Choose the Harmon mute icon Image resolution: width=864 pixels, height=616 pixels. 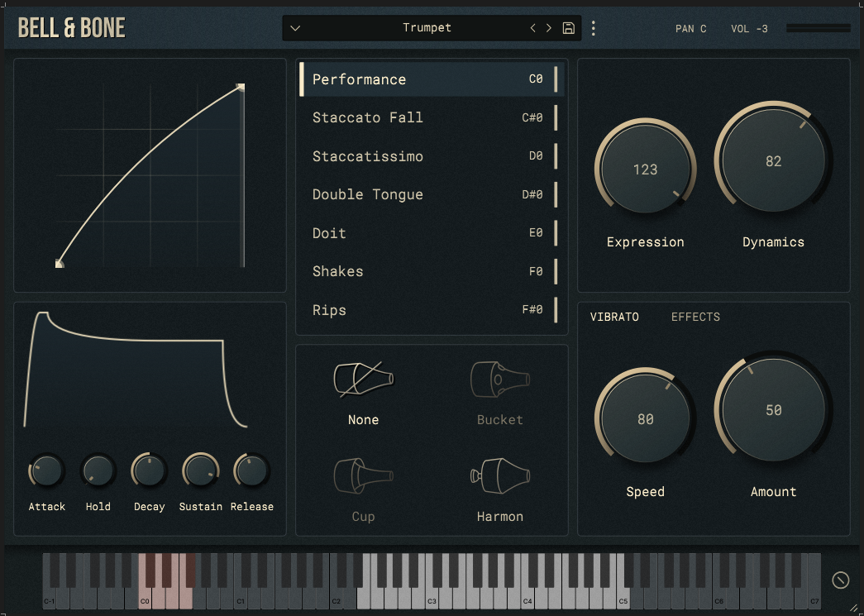[499, 476]
